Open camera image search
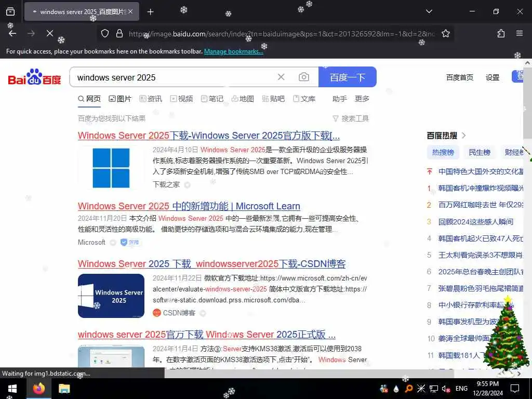532x399 pixels. [x=303, y=77]
